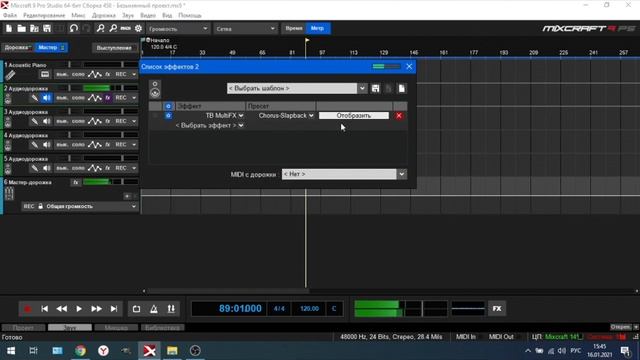Screen dimensions: 640x360
Task: Click the arm pencil icon on track 2
Action: click(x=35, y=98)
